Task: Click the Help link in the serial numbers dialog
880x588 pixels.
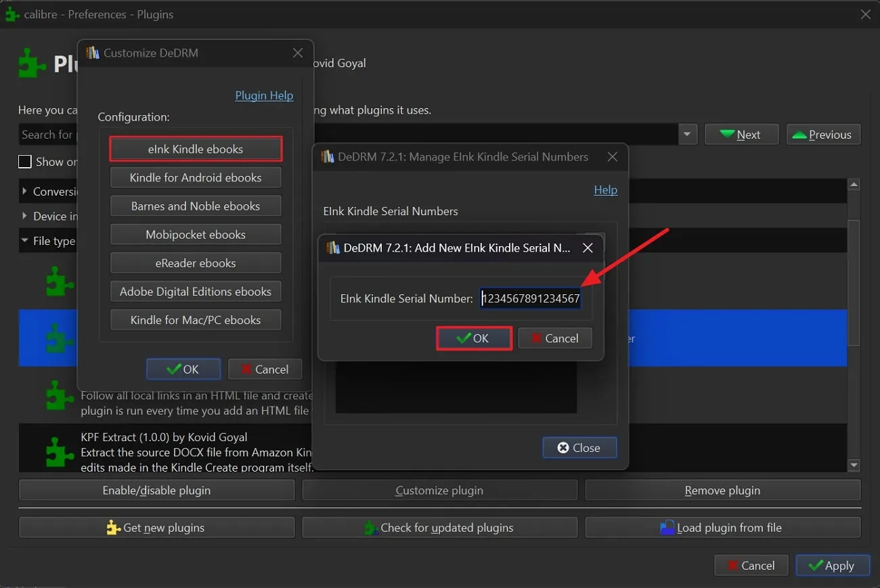Action: [605, 189]
